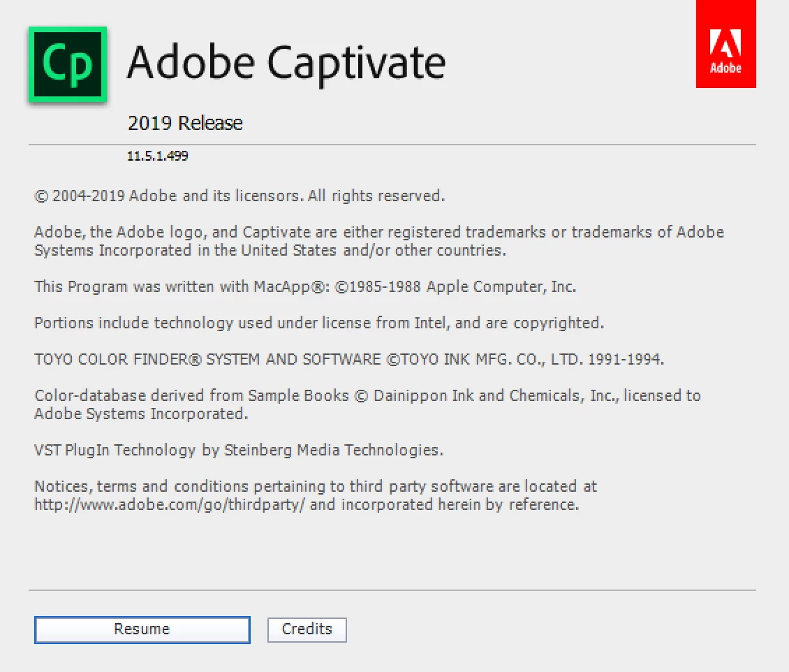789x672 pixels.
Task: Click the 'Color-database derived from Sample Books' line
Action: pos(367,404)
